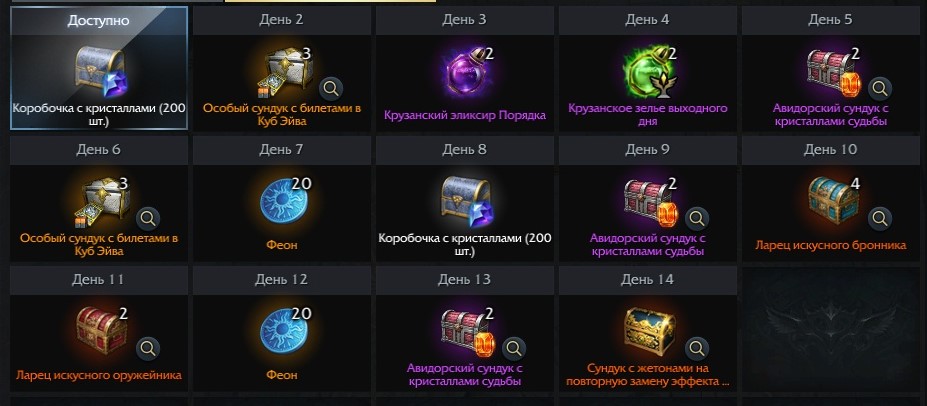Claim the available Коробочка с кристаллами reward

pos(99,68)
